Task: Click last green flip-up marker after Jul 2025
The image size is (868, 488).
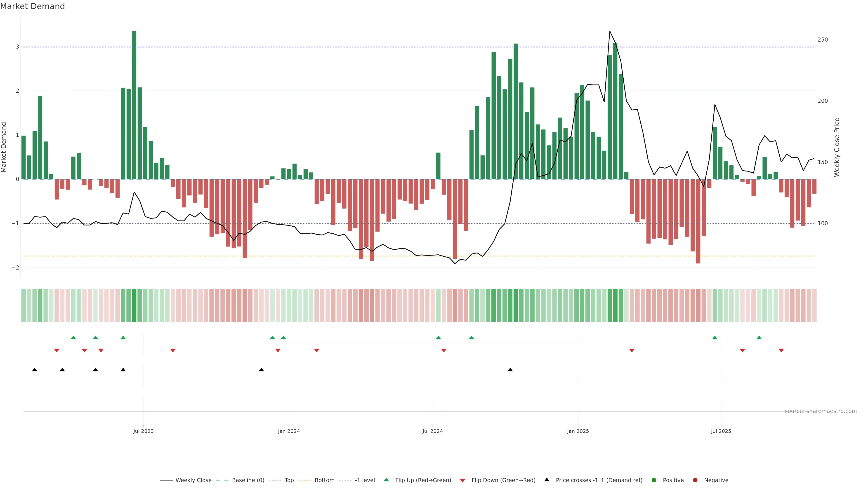Action: [759, 338]
